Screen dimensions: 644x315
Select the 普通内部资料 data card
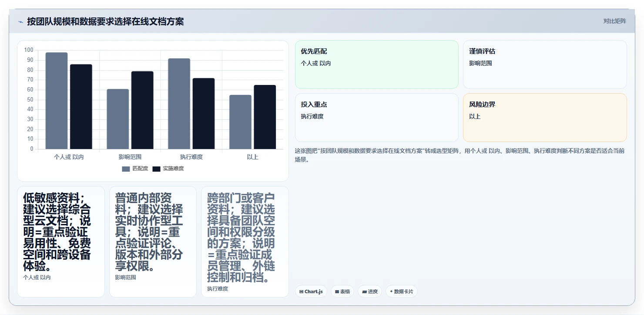click(x=153, y=242)
